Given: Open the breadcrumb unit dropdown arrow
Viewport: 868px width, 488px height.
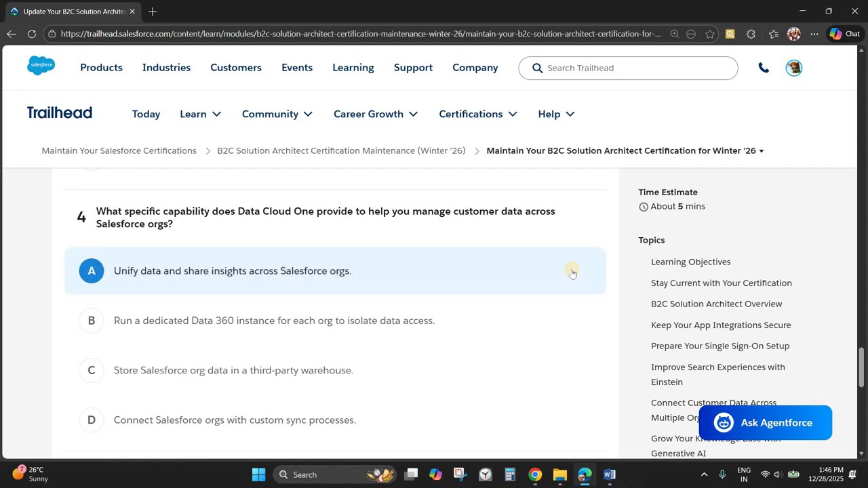Looking at the screenshot, I should 761,151.
